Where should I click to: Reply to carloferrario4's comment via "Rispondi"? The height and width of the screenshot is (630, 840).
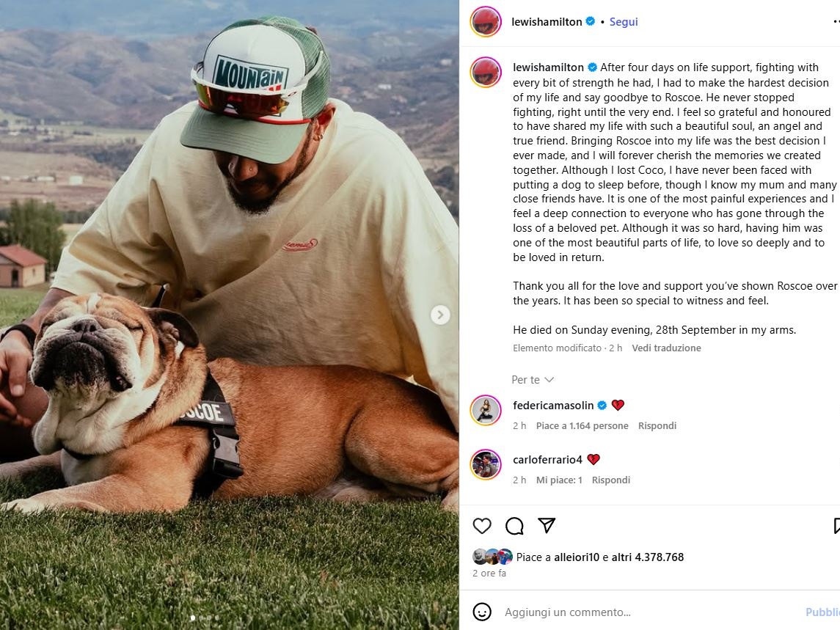click(611, 480)
